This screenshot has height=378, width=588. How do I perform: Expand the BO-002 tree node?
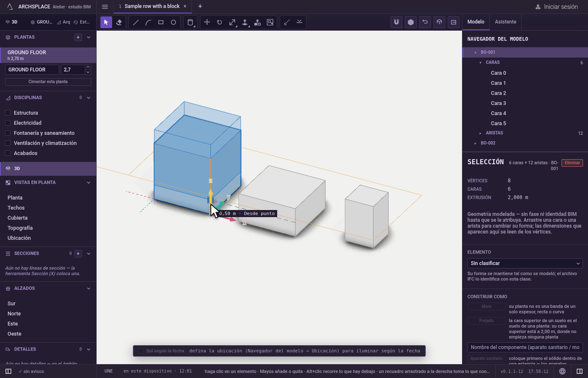click(x=475, y=143)
